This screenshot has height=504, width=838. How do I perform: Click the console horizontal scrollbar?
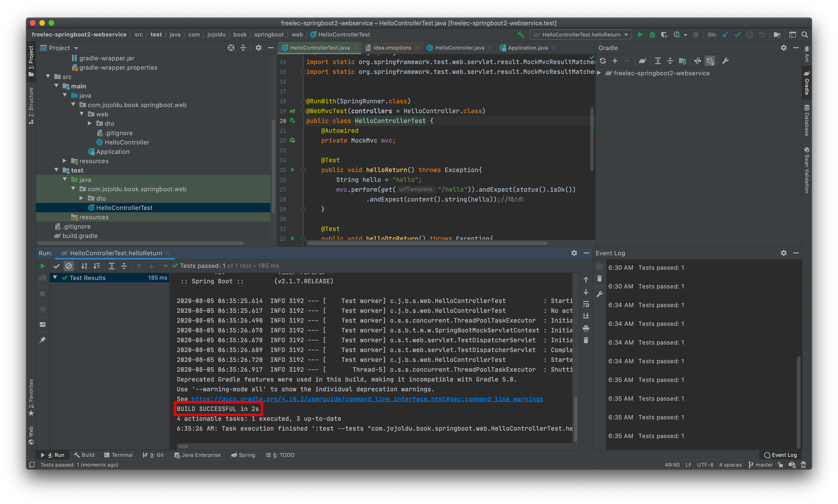tap(183, 446)
